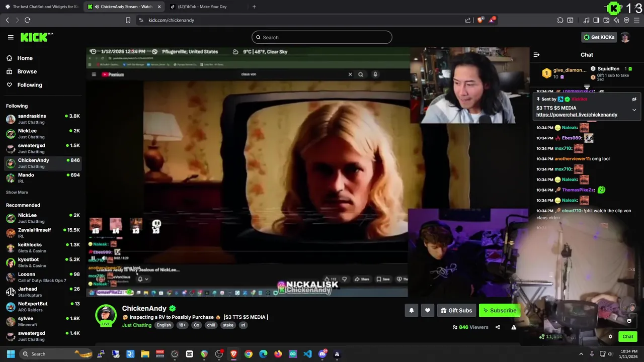Open keithlocks recommended channel
The width and height of the screenshot is (644, 362).
point(43,247)
